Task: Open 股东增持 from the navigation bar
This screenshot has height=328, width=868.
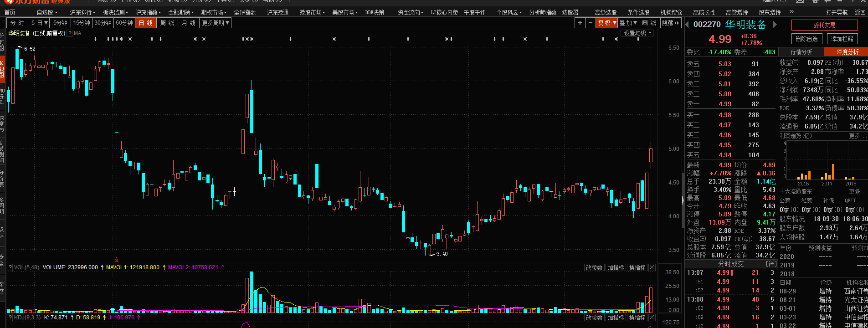Action: click(x=770, y=12)
